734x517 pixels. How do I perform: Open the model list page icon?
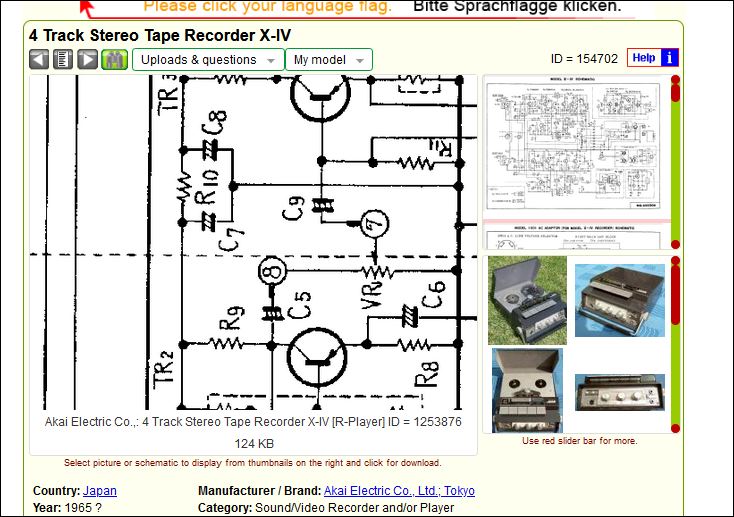click(x=63, y=60)
